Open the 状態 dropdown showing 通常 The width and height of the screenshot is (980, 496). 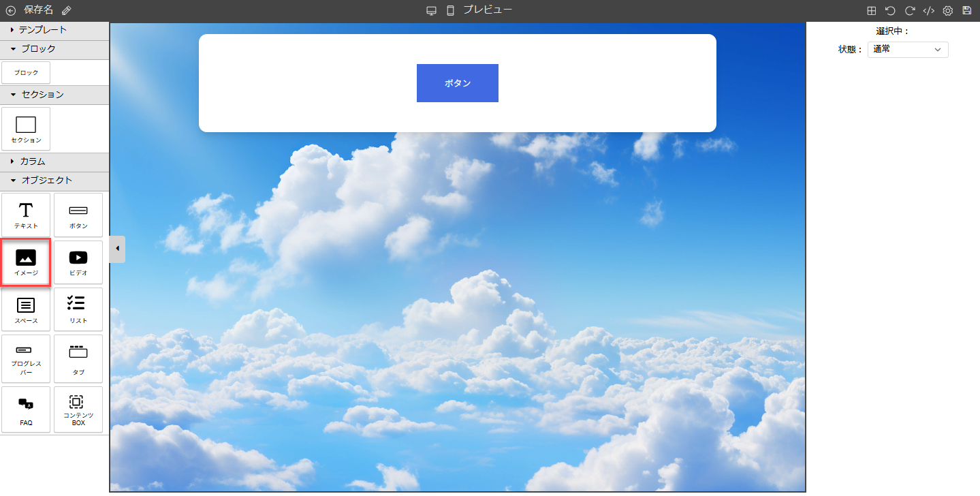(x=907, y=50)
